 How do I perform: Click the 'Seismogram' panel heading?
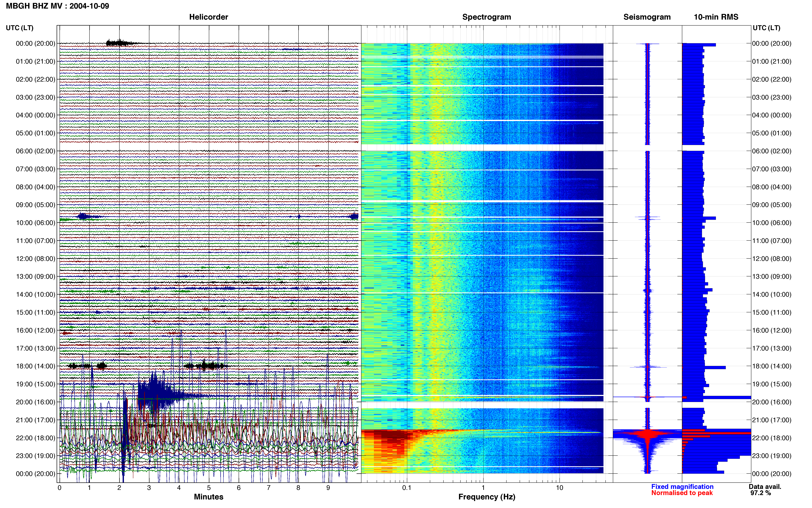click(647, 17)
